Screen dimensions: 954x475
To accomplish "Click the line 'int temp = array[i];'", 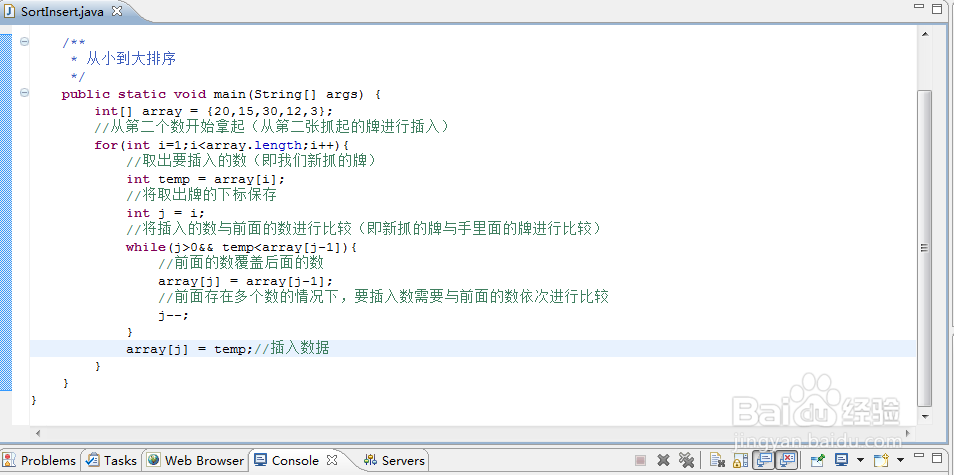I will 206,179.
